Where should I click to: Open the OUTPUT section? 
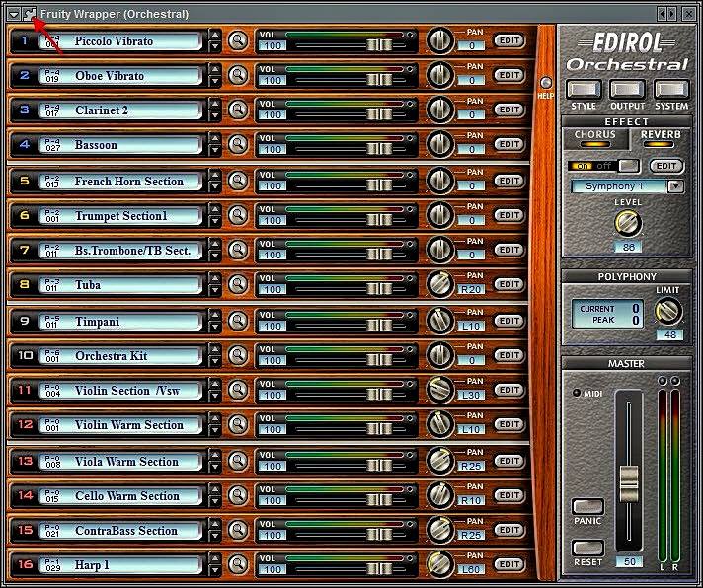pos(627,90)
